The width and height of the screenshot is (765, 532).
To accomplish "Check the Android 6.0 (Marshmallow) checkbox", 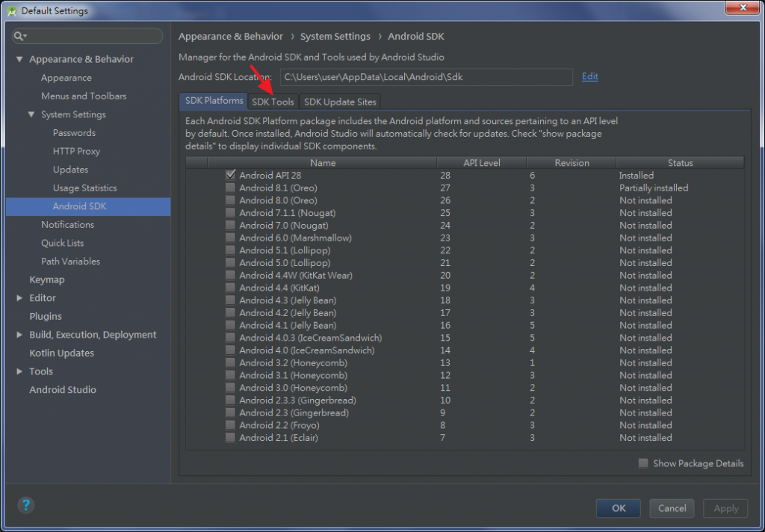I will [x=230, y=238].
